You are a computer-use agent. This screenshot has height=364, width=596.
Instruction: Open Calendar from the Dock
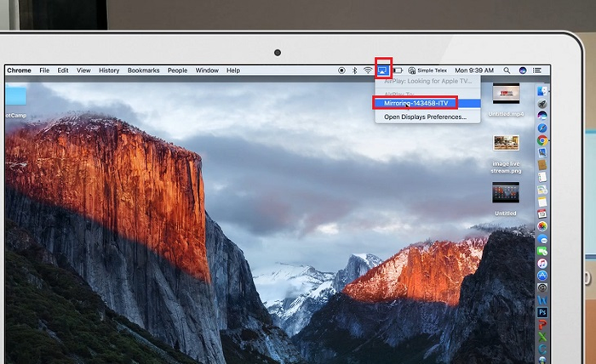tap(542, 213)
